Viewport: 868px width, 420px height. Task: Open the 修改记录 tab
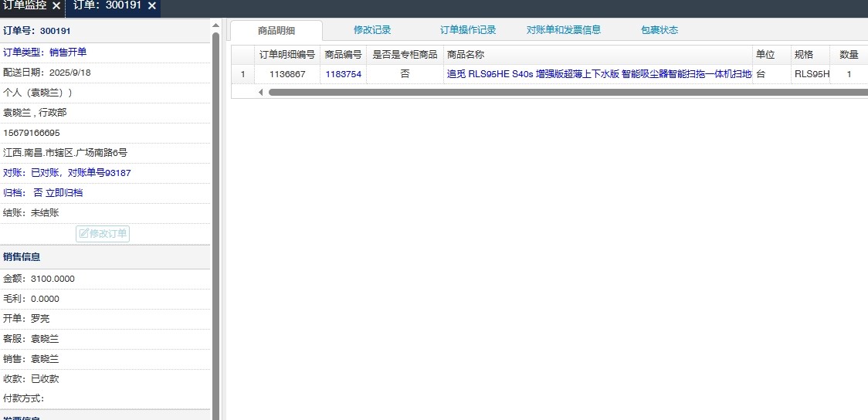pos(372,30)
